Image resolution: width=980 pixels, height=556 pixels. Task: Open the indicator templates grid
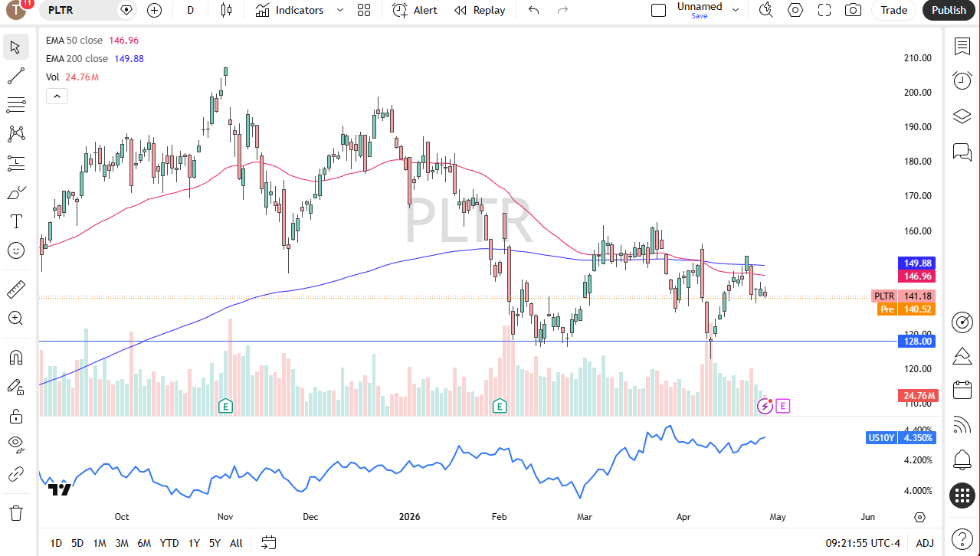(x=363, y=10)
